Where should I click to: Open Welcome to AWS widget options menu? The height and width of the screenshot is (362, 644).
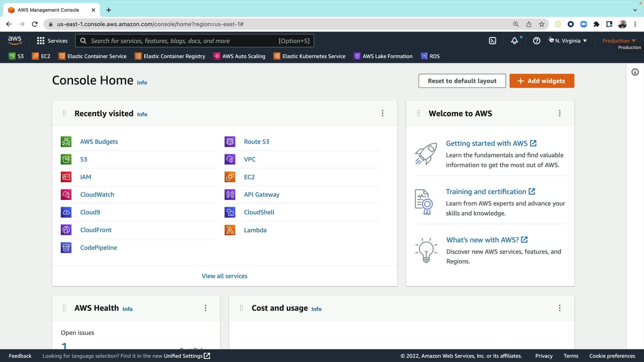tap(559, 113)
